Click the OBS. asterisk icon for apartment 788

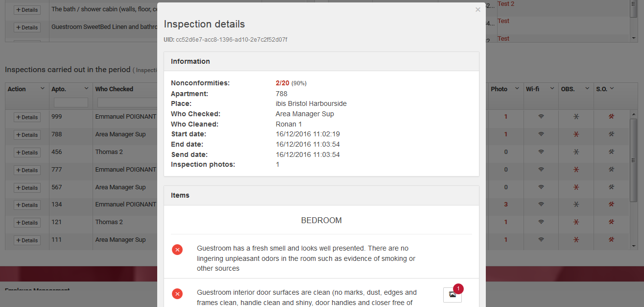coord(576,134)
